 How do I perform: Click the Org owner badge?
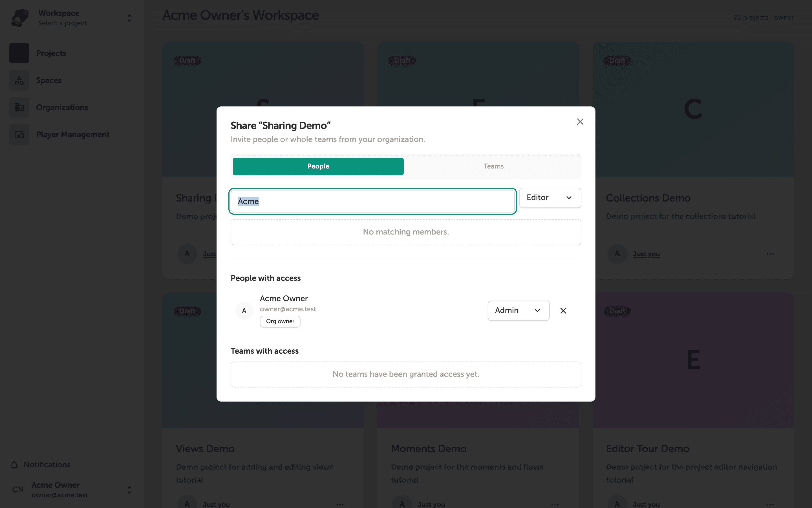(280, 321)
